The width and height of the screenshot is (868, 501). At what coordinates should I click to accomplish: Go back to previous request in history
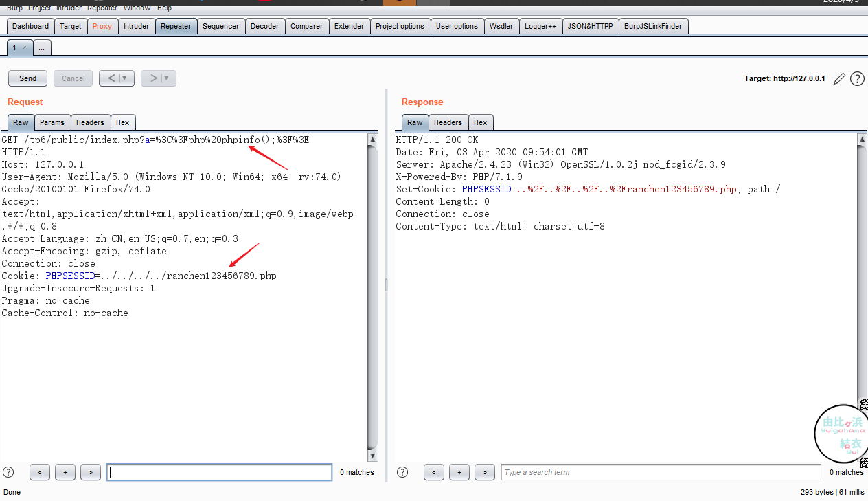[x=111, y=78]
